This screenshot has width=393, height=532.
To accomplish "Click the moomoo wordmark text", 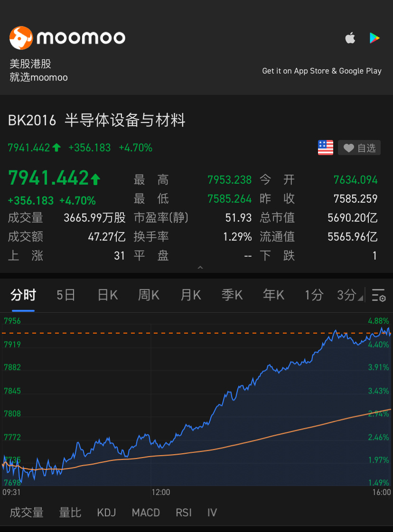I will tap(81, 37).
